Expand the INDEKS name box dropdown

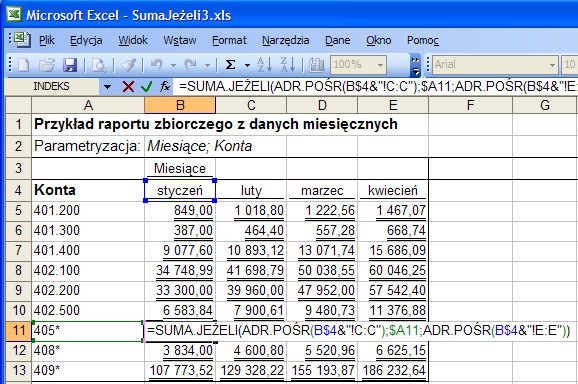[x=107, y=87]
